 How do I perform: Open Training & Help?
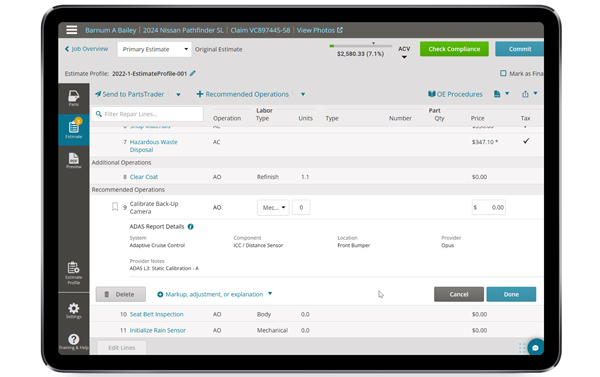tap(73, 341)
